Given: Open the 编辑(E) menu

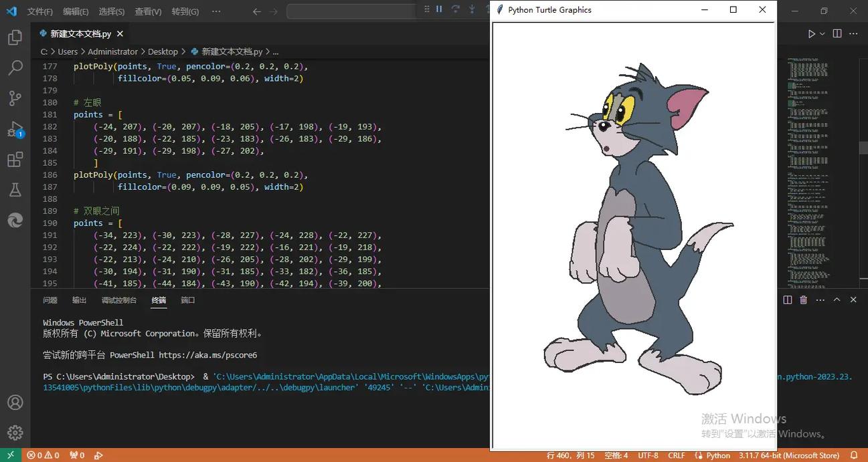Looking at the screenshot, I should point(76,11).
